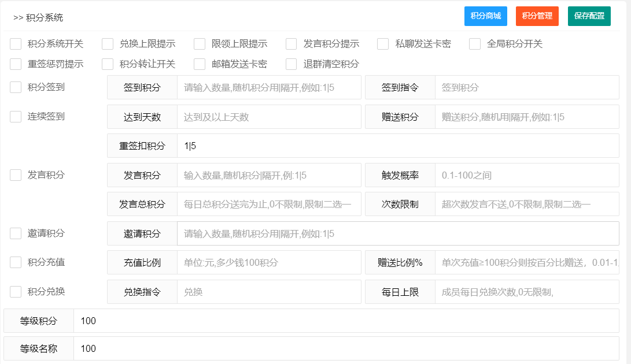Click the 等级积分 field with value 100

[x=346, y=321]
